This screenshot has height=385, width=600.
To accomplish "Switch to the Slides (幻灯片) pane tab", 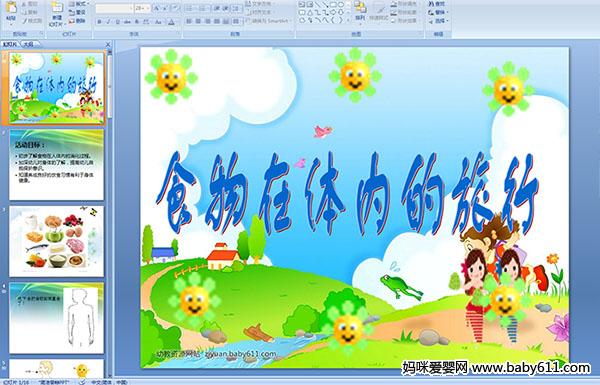I will tap(10, 44).
